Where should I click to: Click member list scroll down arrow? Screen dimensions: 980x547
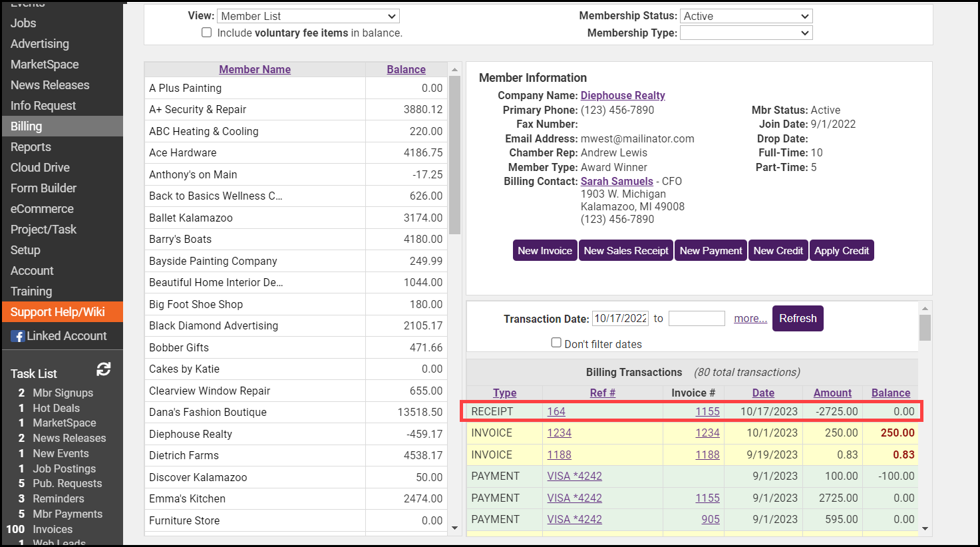(x=455, y=528)
